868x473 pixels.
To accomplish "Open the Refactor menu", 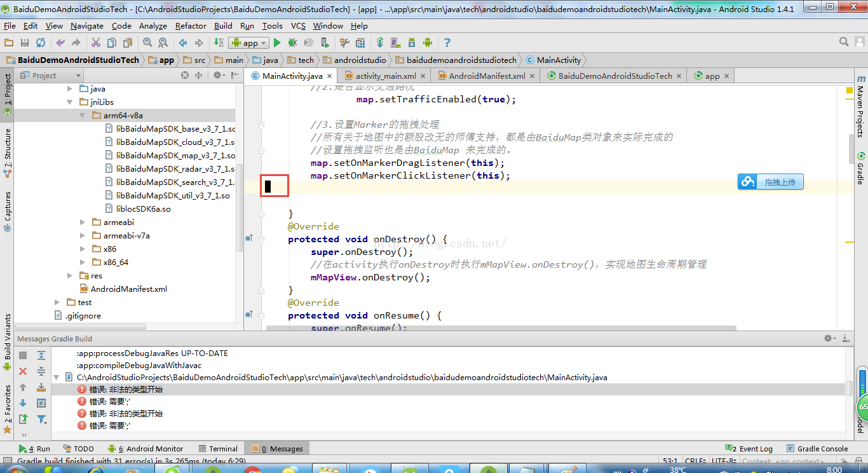I will point(191,26).
